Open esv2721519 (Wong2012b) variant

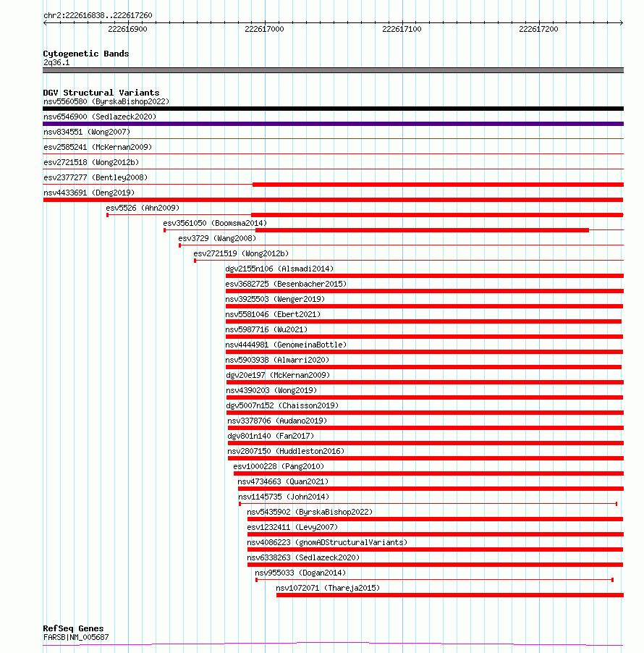(241, 253)
